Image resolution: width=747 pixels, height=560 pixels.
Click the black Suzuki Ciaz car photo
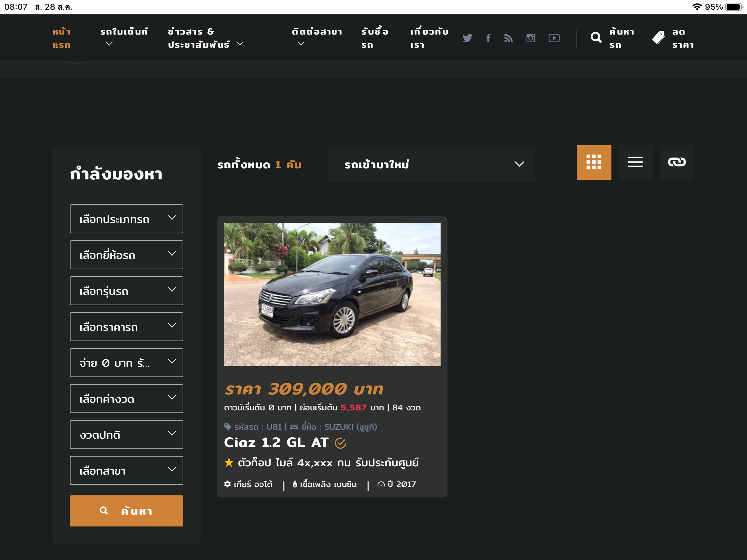click(x=332, y=294)
